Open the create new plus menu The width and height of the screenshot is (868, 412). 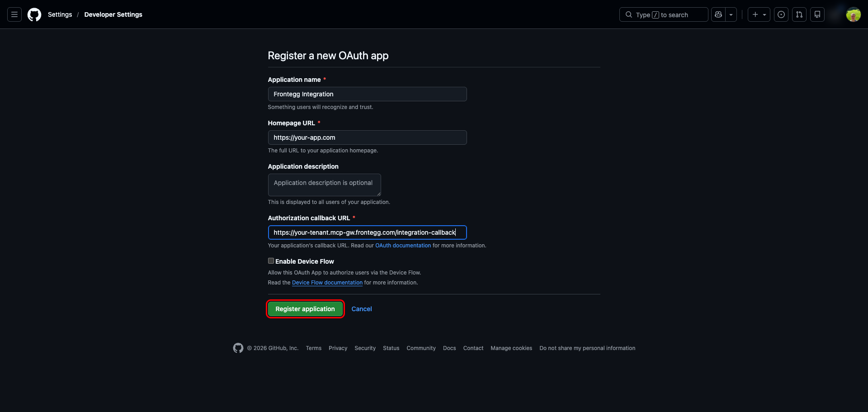point(759,14)
